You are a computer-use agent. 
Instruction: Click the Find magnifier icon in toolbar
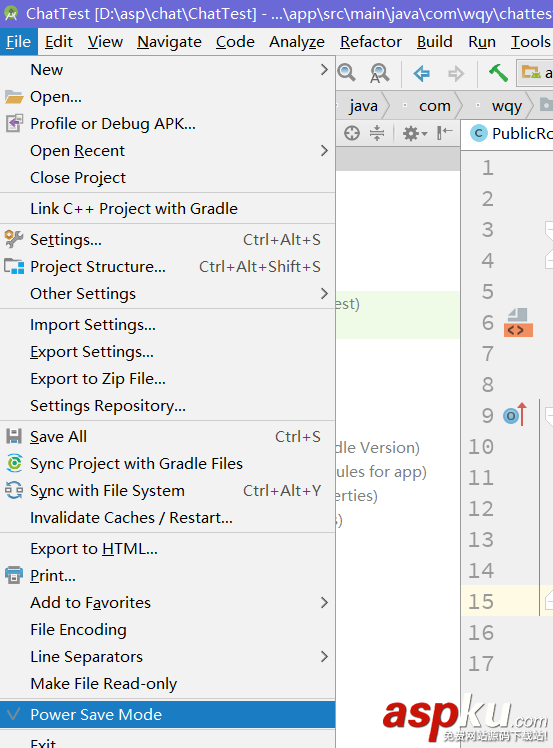coord(347,73)
